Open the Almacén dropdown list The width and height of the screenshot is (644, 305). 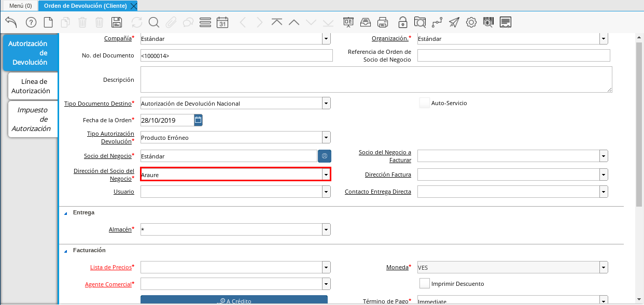pyautogui.click(x=326, y=229)
